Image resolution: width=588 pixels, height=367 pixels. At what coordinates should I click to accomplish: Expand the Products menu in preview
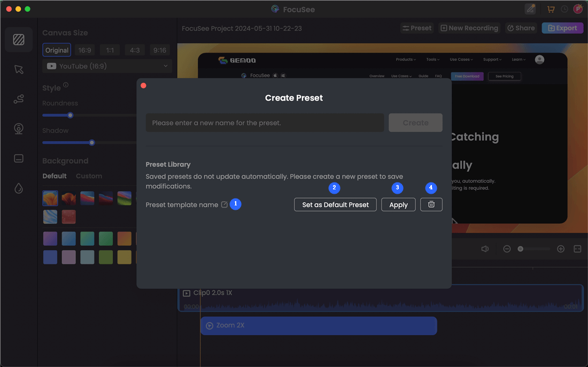click(406, 59)
